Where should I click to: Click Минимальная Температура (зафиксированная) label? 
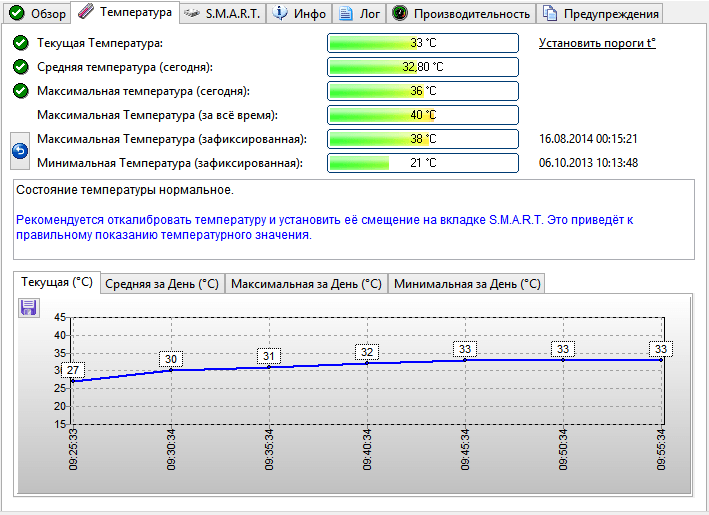tap(170, 163)
